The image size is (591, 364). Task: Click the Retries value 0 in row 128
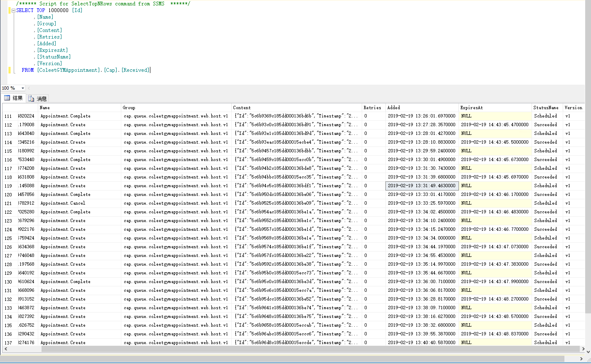(374, 264)
